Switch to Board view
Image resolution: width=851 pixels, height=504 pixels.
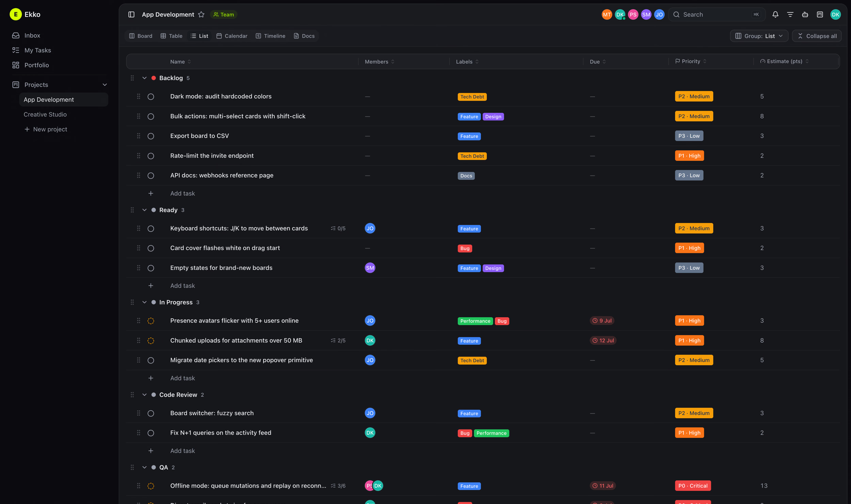(141, 36)
